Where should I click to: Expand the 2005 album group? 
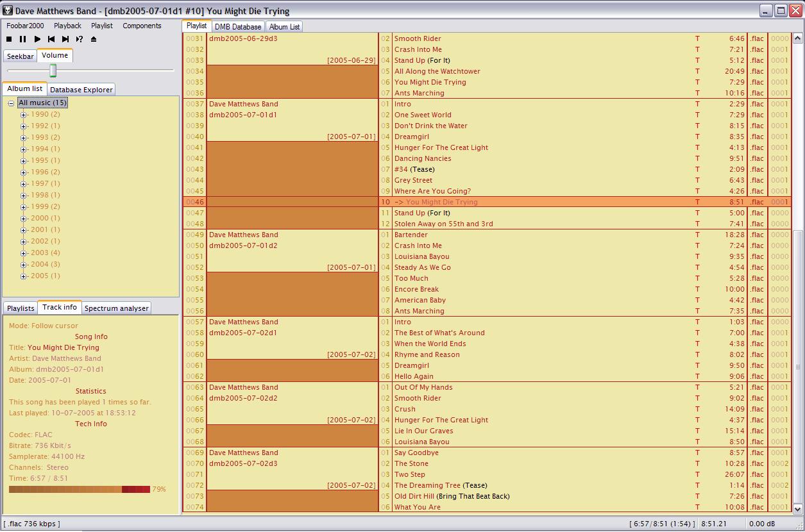point(24,276)
